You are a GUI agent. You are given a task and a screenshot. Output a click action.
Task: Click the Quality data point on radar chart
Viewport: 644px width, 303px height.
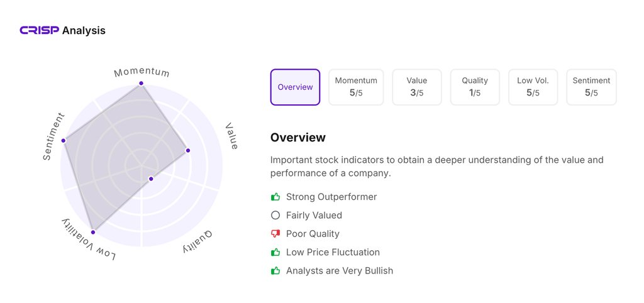(151, 179)
